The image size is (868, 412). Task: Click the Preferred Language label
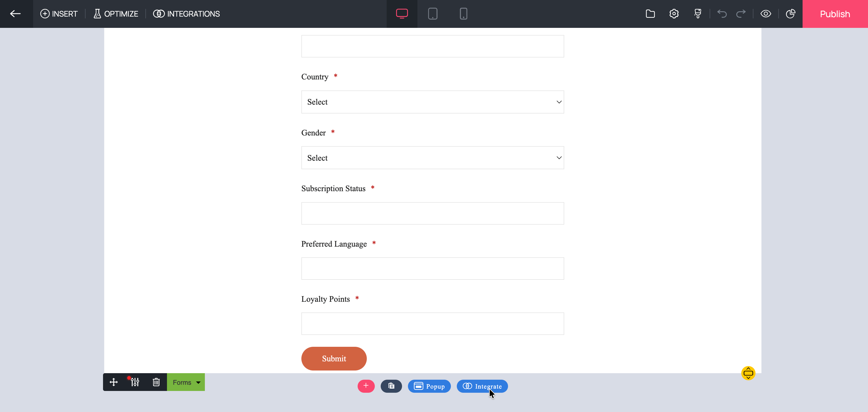click(334, 244)
